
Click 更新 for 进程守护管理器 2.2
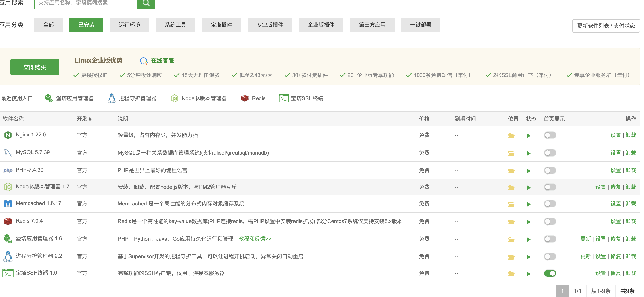click(x=585, y=256)
